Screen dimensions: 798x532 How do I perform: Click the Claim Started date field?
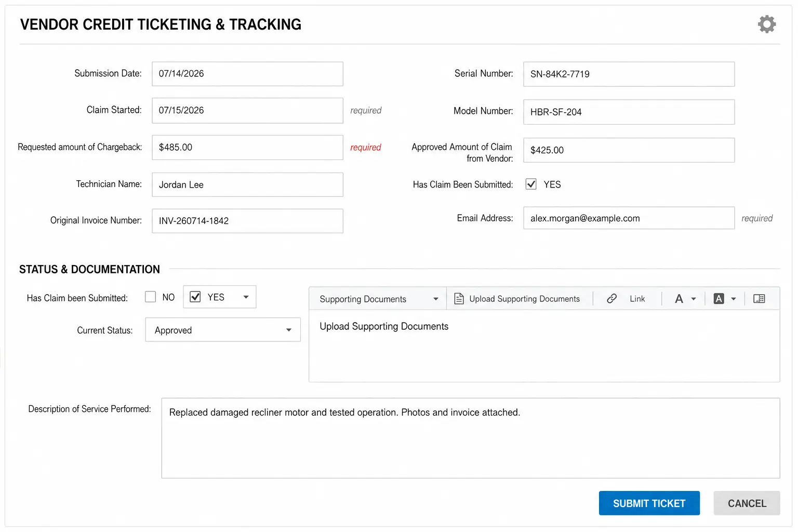pos(247,110)
